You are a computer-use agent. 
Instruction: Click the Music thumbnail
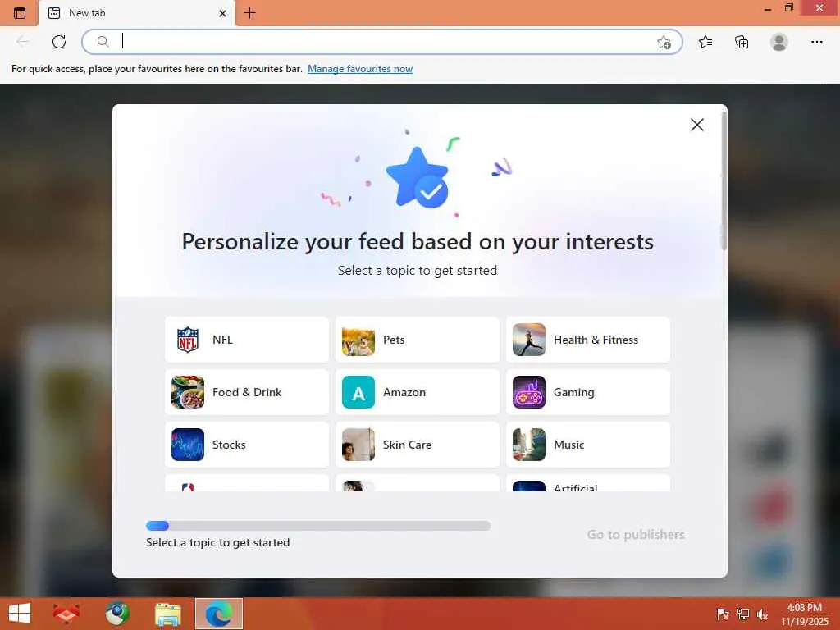tap(529, 445)
